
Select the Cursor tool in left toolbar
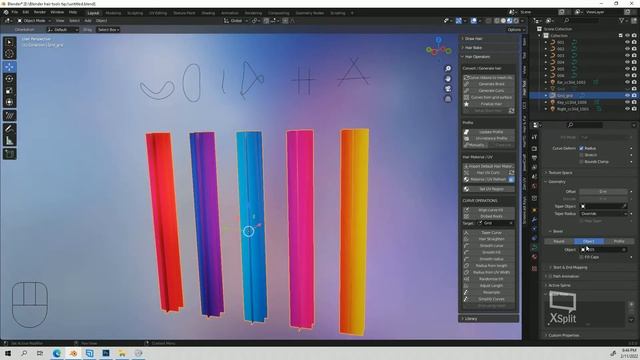click(x=9, y=54)
